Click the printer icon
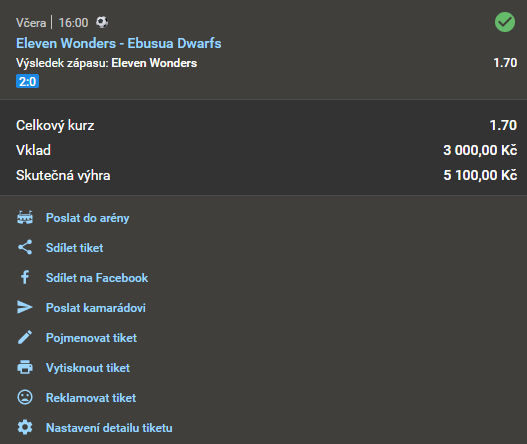 [x=25, y=367]
